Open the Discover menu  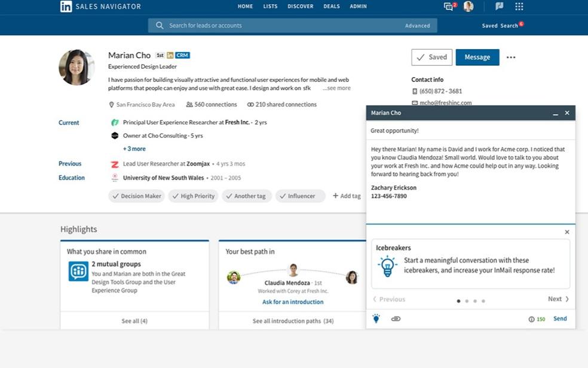point(301,7)
